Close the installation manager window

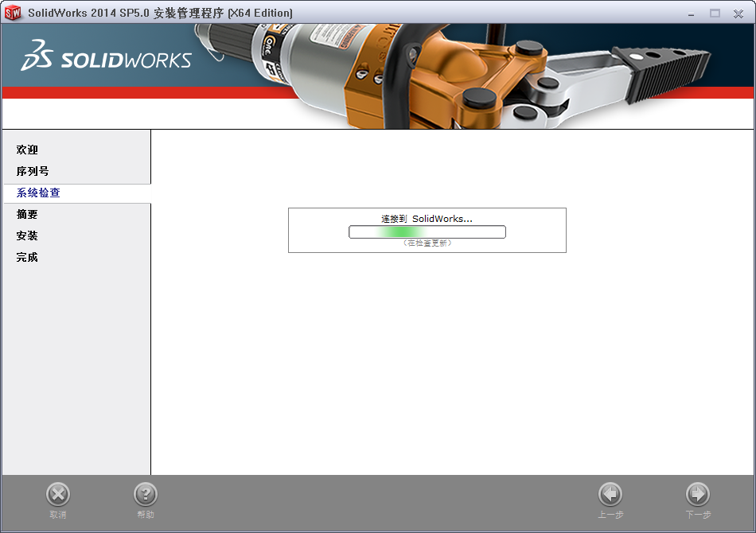pyautogui.click(x=738, y=14)
